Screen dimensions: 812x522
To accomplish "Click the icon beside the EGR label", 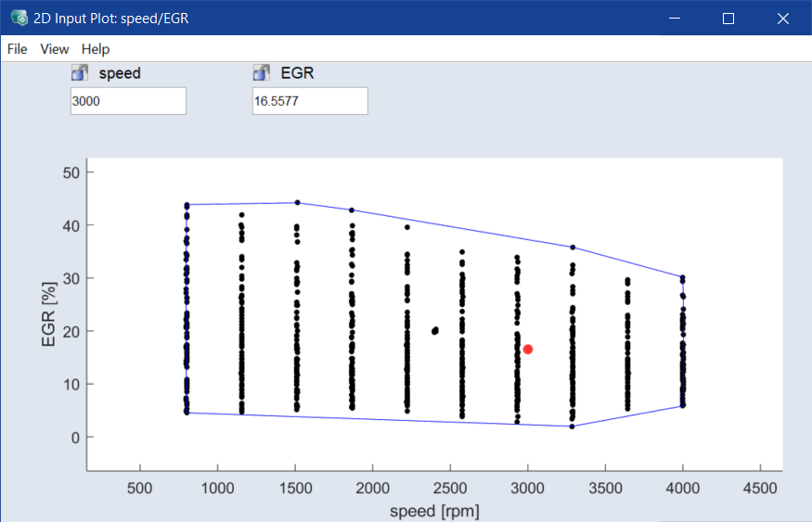I will pyautogui.click(x=261, y=73).
